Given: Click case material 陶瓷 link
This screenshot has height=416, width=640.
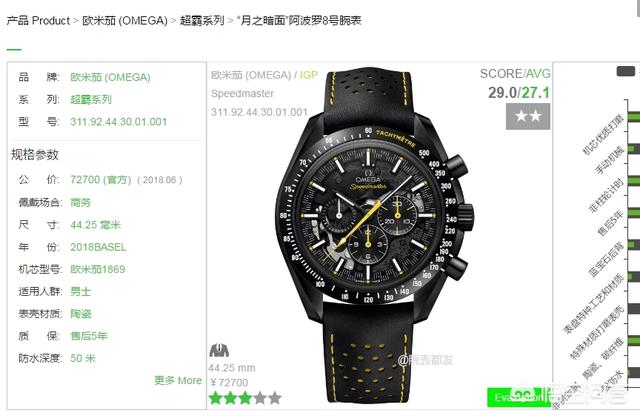Looking at the screenshot, I should [x=81, y=314].
